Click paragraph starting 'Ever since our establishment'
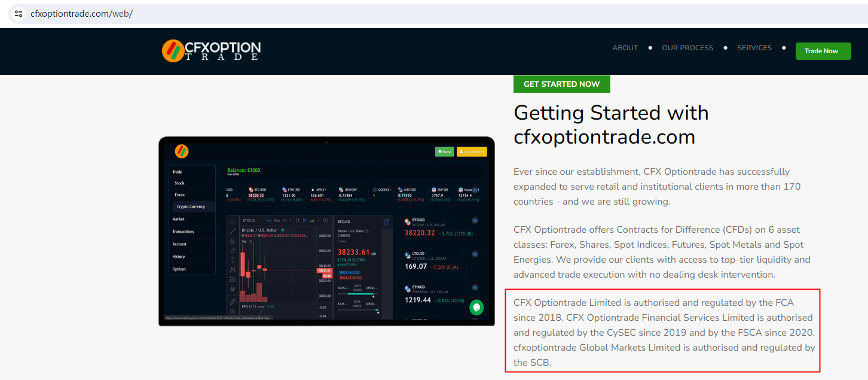 click(x=658, y=187)
